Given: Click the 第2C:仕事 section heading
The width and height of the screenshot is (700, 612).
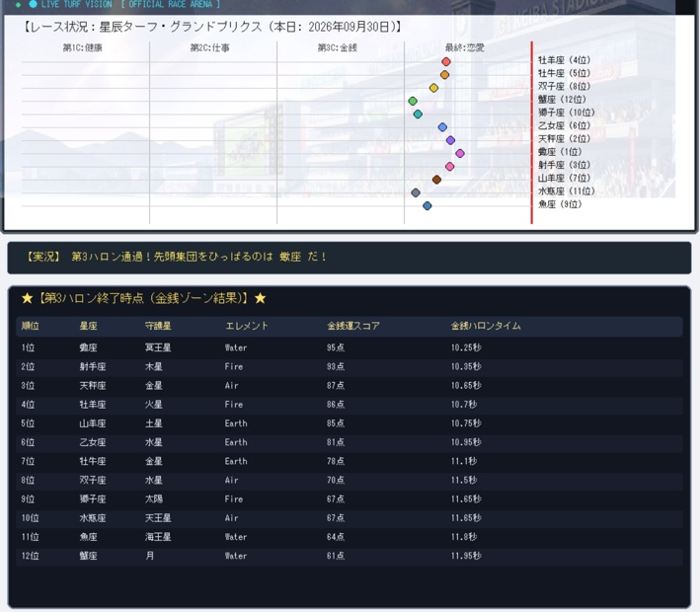Looking at the screenshot, I should (x=210, y=47).
